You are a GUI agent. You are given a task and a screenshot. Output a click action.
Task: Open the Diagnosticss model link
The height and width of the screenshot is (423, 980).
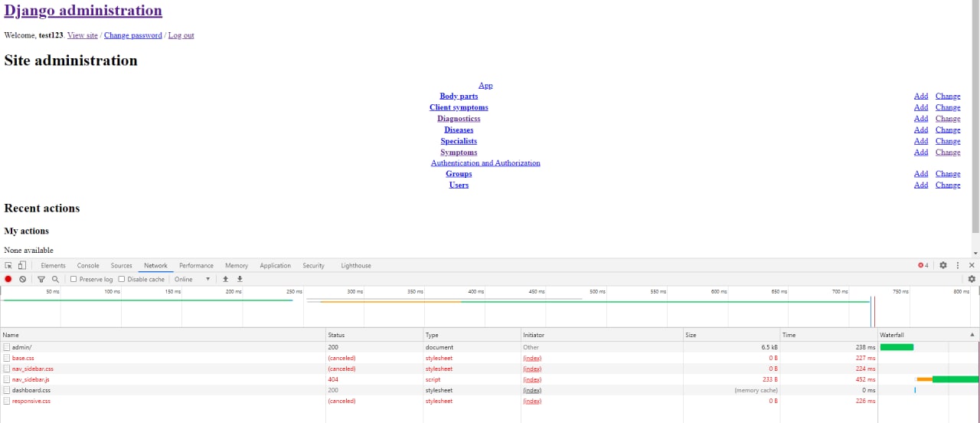point(459,118)
